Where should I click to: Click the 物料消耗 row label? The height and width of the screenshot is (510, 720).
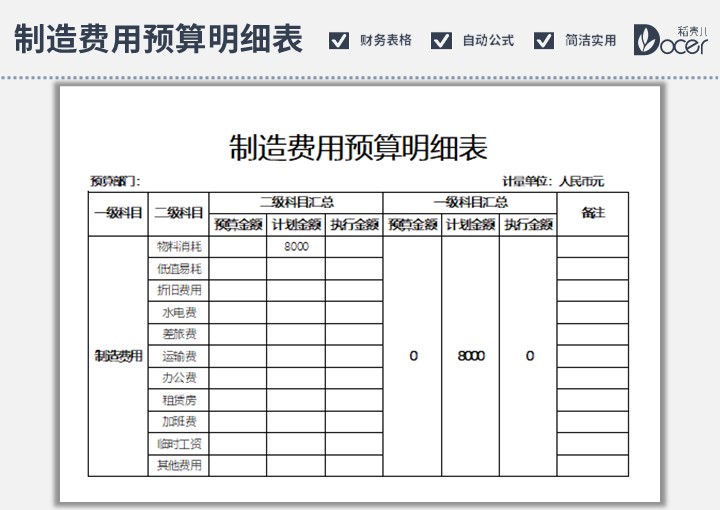click(178, 246)
